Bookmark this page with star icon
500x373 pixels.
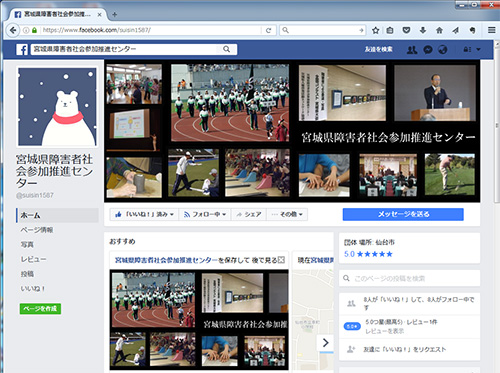point(376,30)
